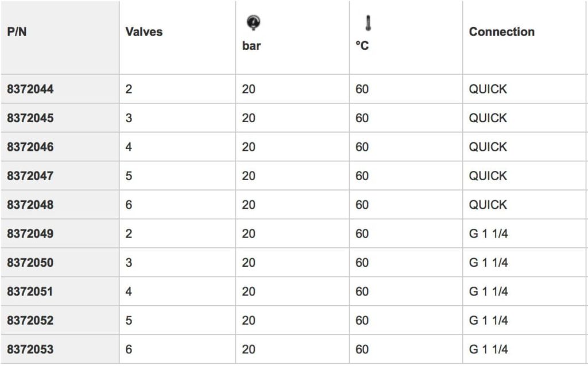Click the pressure gauge icon above bar
Image resolution: width=588 pixels, height=366 pixels.
(x=253, y=22)
